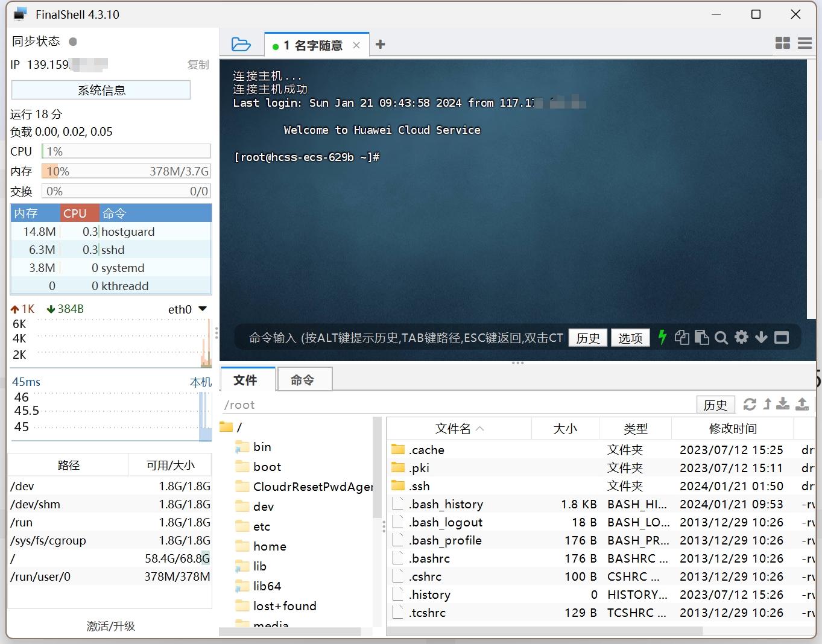Viewport: 822px width, 644px height.
Task: Select the sshd process row
Action: click(x=111, y=250)
